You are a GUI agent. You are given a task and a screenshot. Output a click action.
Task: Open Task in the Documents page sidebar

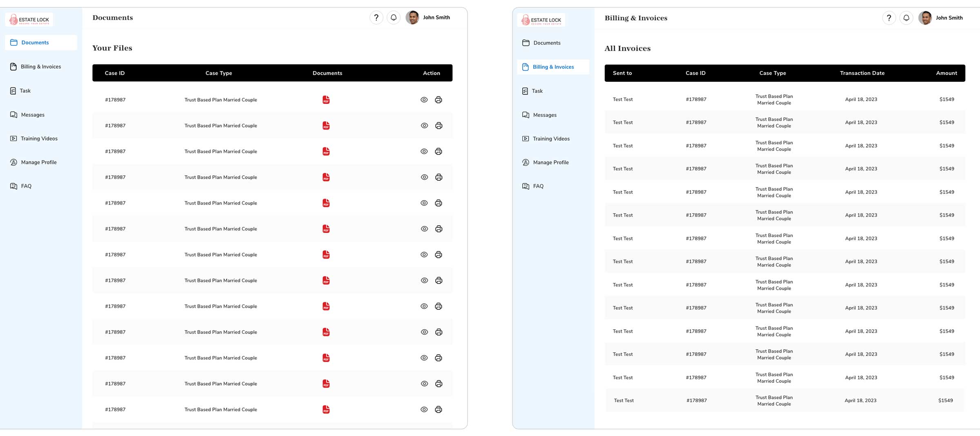(x=25, y=91)
